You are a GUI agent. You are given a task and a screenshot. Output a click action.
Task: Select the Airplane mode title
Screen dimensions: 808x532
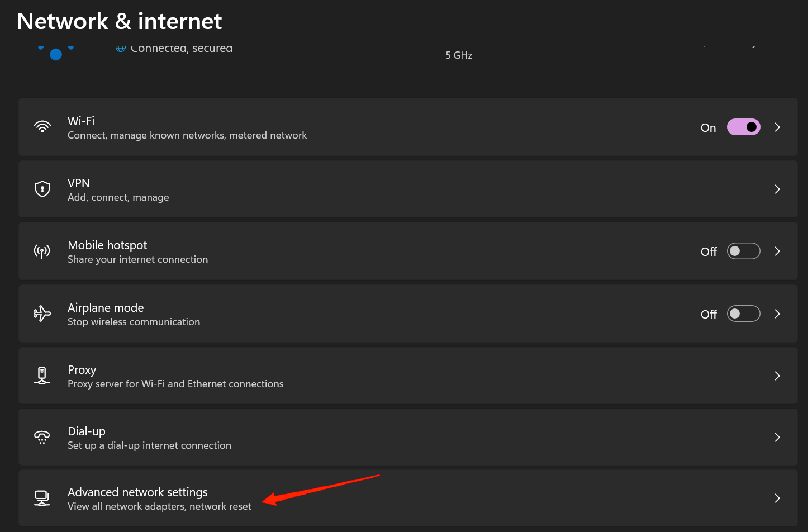[106, 308]
